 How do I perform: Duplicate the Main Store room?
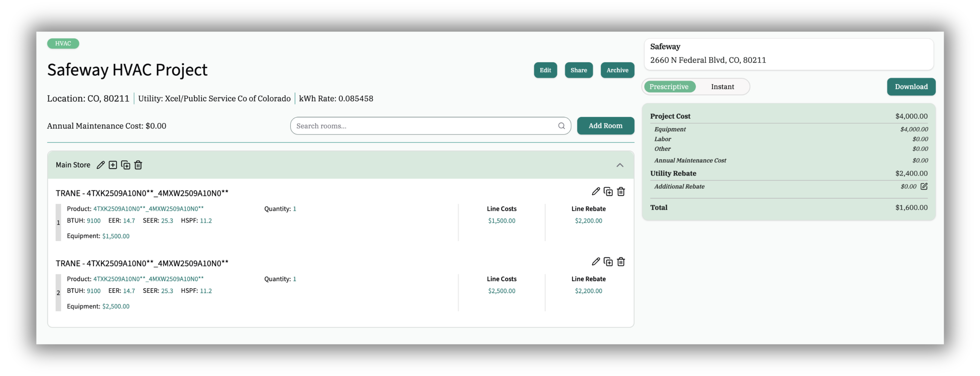coord(125,165)
